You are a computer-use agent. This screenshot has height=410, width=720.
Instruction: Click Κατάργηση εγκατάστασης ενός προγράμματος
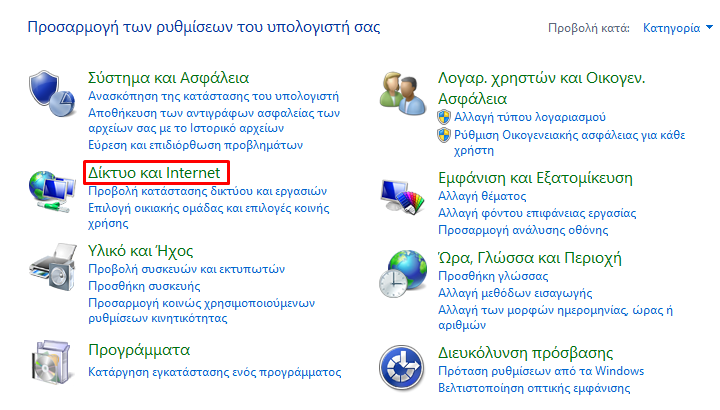(214, 372)
